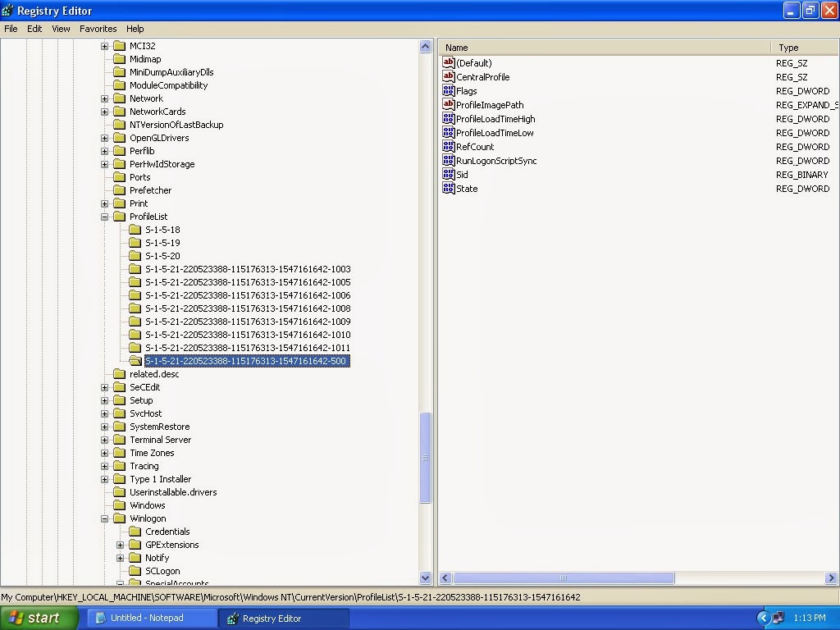Click the related.desc folder icon
The image size is (840, 630).
click(x=120, y=374)
